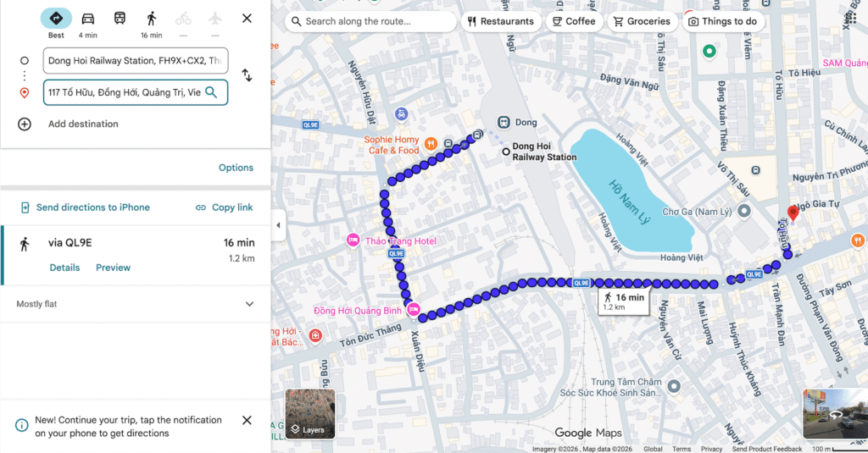The width and height of the screenshot is (868, 453).
Task: Dismiss the Continue your trip notification
Action: click(247, 420)
